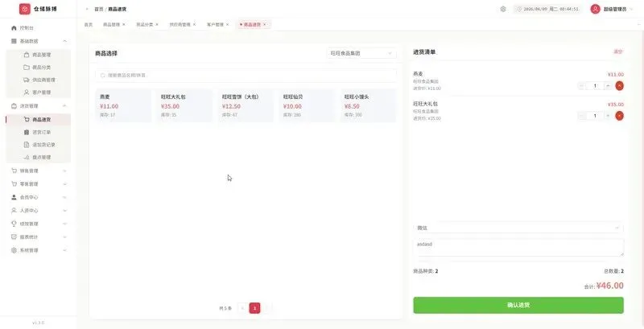The image size is (644, 329).
Task: Open the document record item in sidebar
Action: [x=38, y=145]
